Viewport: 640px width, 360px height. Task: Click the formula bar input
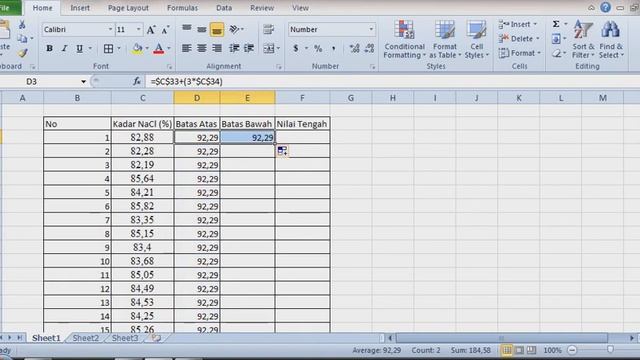coord(392,82)
